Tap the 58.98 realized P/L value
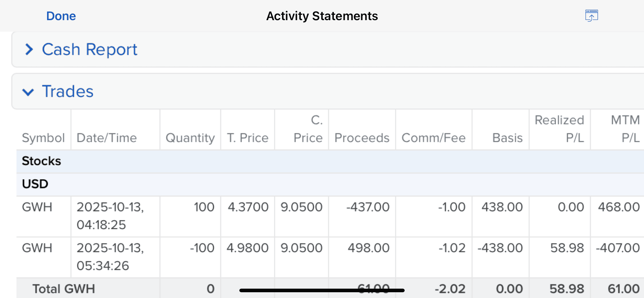644x298 pixels. [x=567, y=248]
